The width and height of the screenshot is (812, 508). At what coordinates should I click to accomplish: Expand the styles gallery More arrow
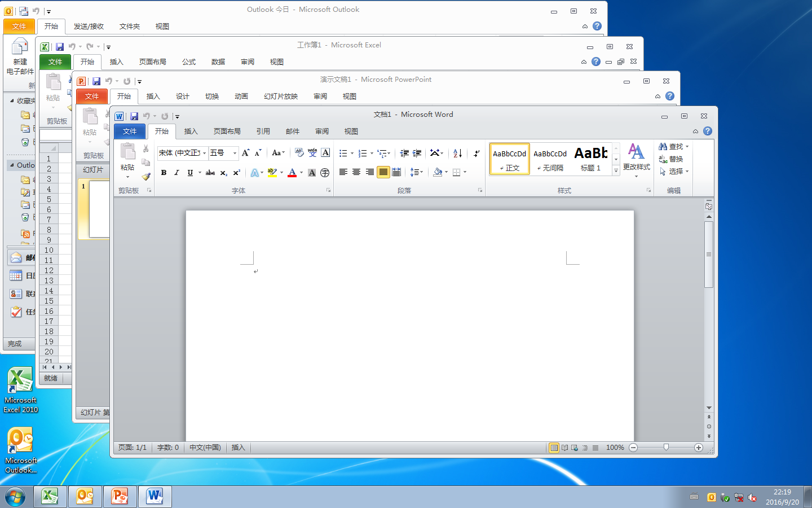(x=616, y=170)
